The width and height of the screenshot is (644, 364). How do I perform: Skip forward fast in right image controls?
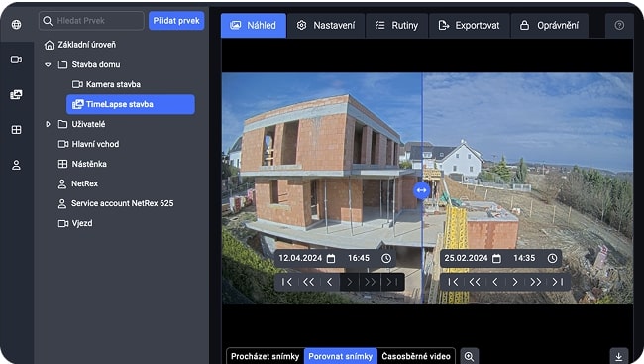(536, 282)
